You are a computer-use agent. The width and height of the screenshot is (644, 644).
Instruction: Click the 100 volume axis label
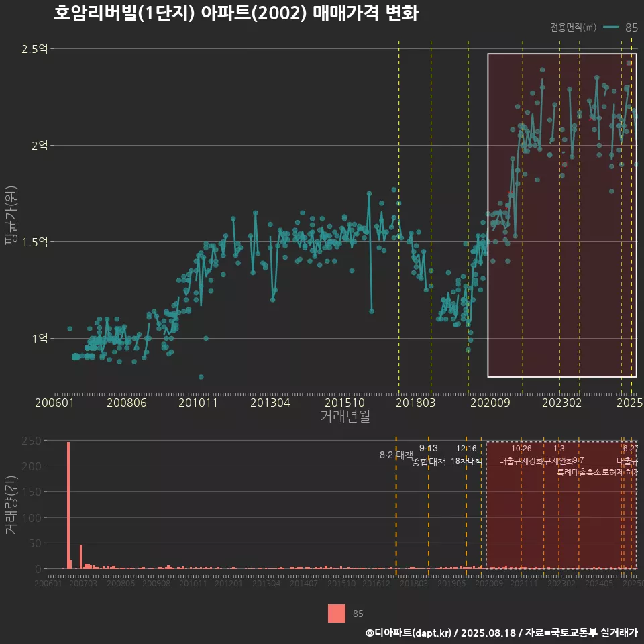[32, 517]
